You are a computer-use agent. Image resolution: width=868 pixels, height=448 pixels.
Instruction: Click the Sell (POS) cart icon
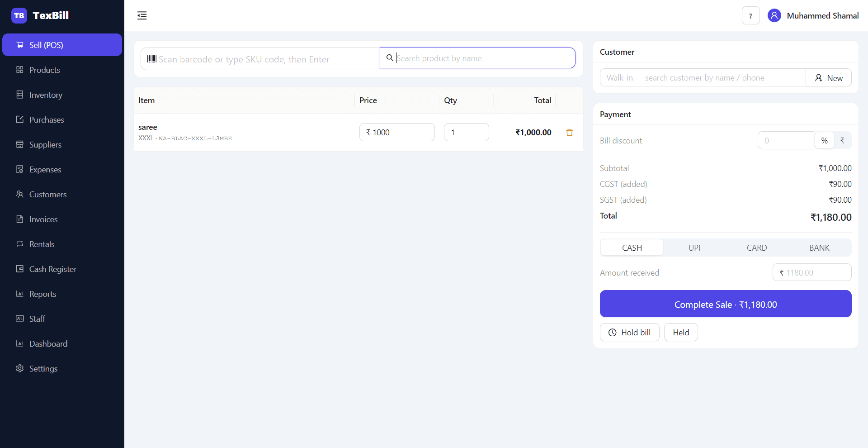pos(20,45)
